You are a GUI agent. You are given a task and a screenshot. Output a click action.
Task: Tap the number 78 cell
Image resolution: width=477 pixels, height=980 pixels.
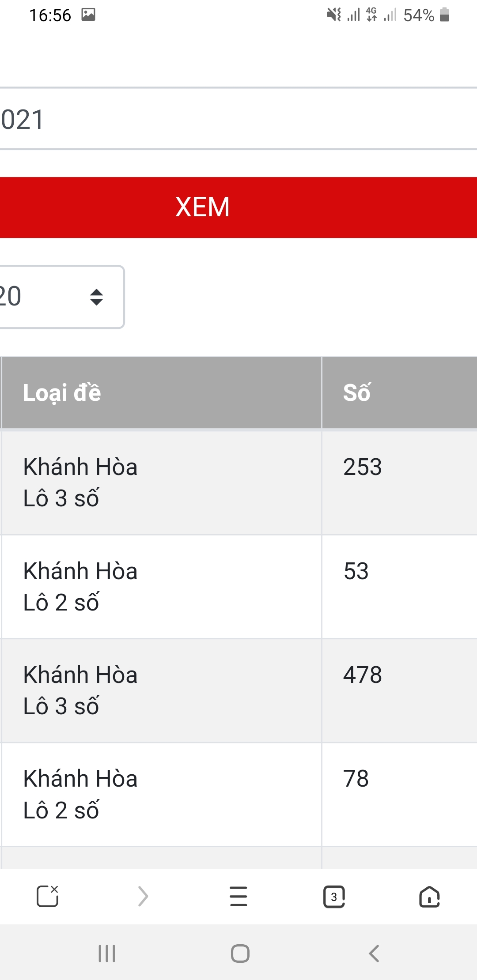(356, 779)
